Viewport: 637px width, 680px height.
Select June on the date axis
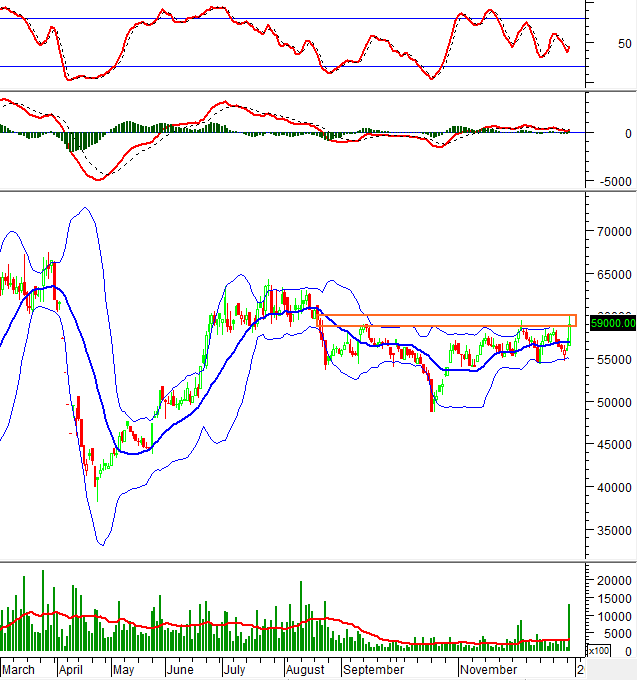[x=181, y=669]
